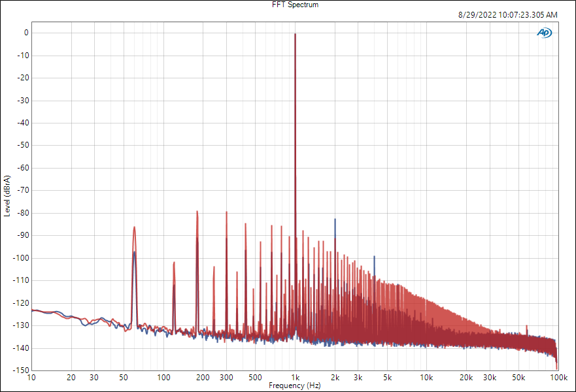Click the 20k tick label on frequency axis
This screenshot has height=392, width=576.
(x=466, y=378)
